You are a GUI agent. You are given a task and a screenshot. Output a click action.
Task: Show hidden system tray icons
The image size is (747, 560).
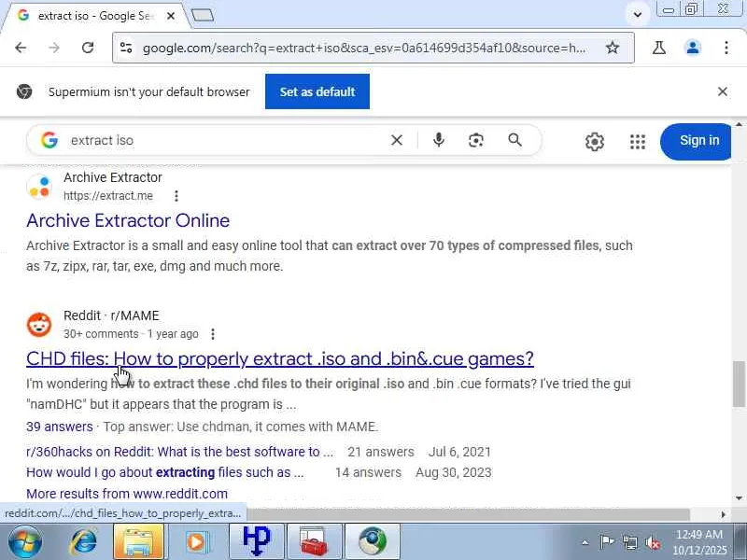tap(585, 542)
